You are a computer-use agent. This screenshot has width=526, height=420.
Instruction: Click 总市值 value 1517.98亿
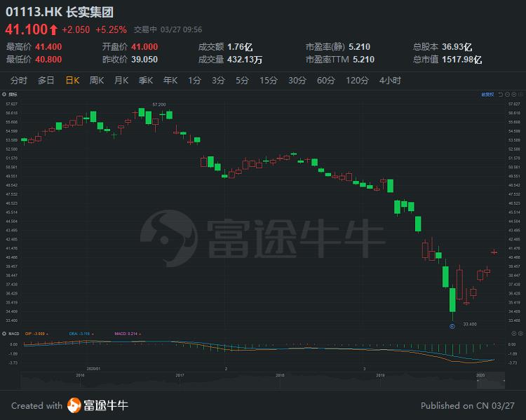[462, 60]
